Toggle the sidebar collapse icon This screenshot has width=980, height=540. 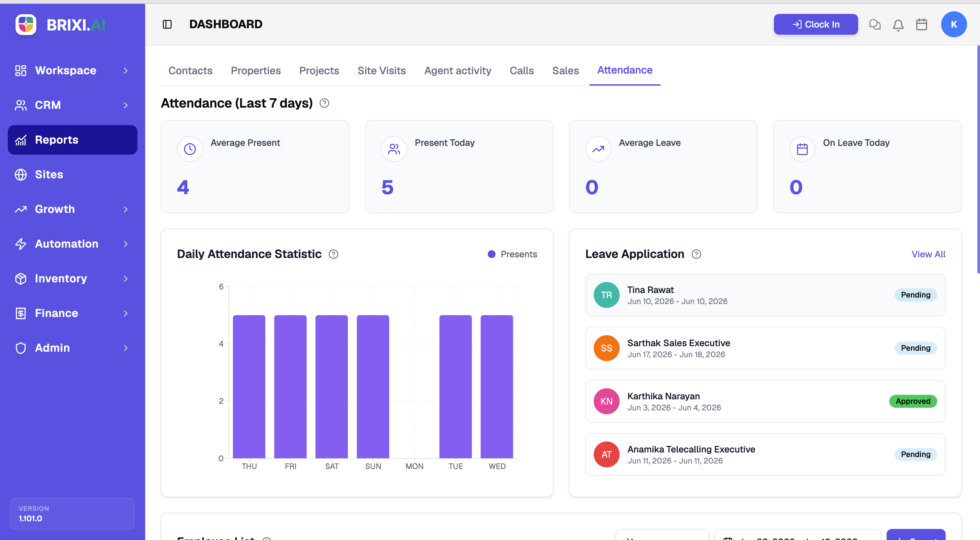click(x=167, y=24)
